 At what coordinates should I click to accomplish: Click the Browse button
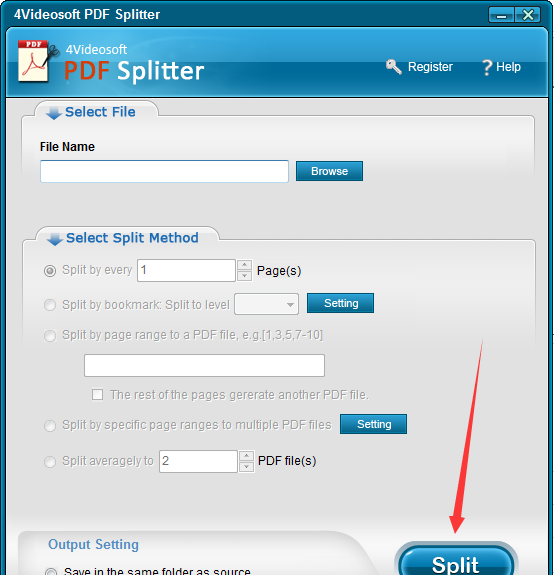tap(329, 171)
